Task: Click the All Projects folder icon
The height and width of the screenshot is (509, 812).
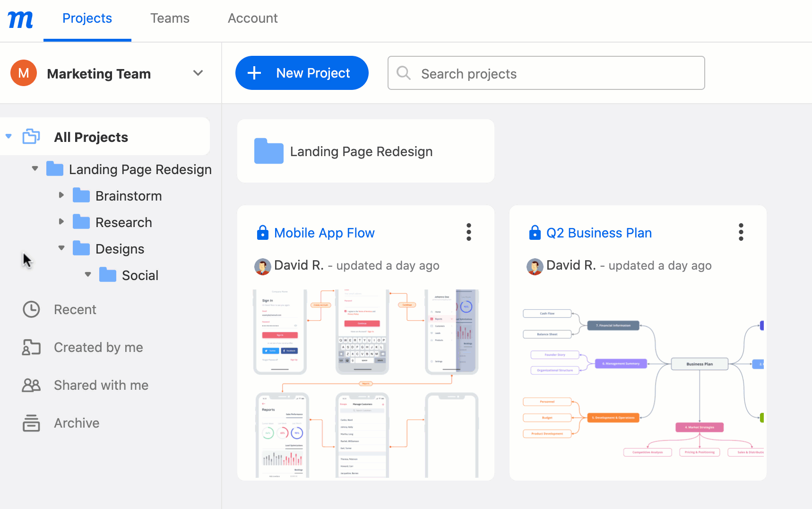Action: coord(31,136)
